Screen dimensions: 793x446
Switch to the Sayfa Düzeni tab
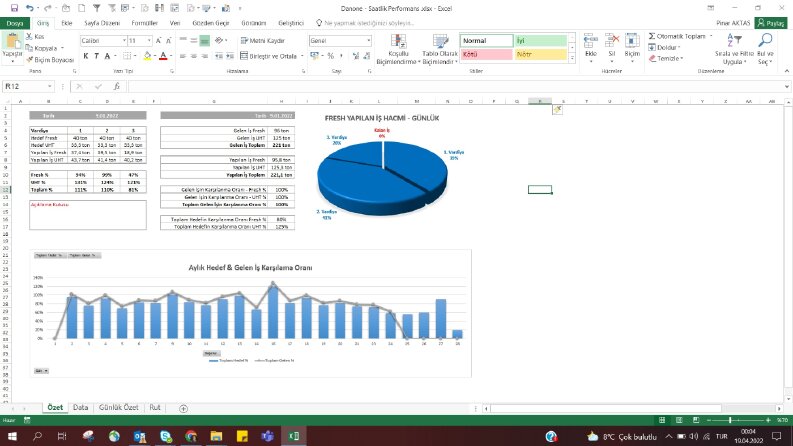[102, 23]
